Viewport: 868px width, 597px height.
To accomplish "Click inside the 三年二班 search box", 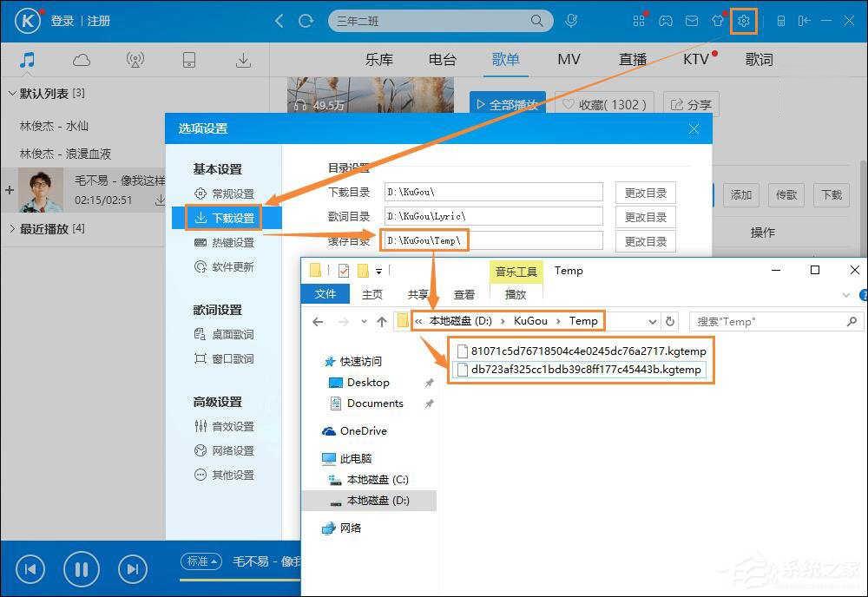I will (434, 20).
